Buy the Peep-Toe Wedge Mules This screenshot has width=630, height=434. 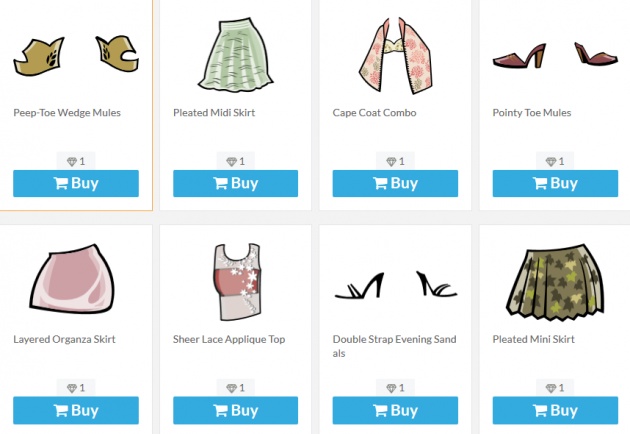[x=76, y=183]
